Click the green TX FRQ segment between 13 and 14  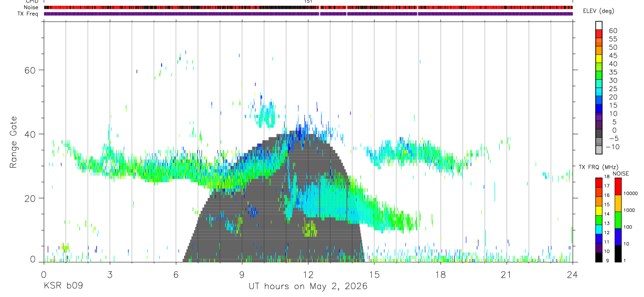(599, 219)
